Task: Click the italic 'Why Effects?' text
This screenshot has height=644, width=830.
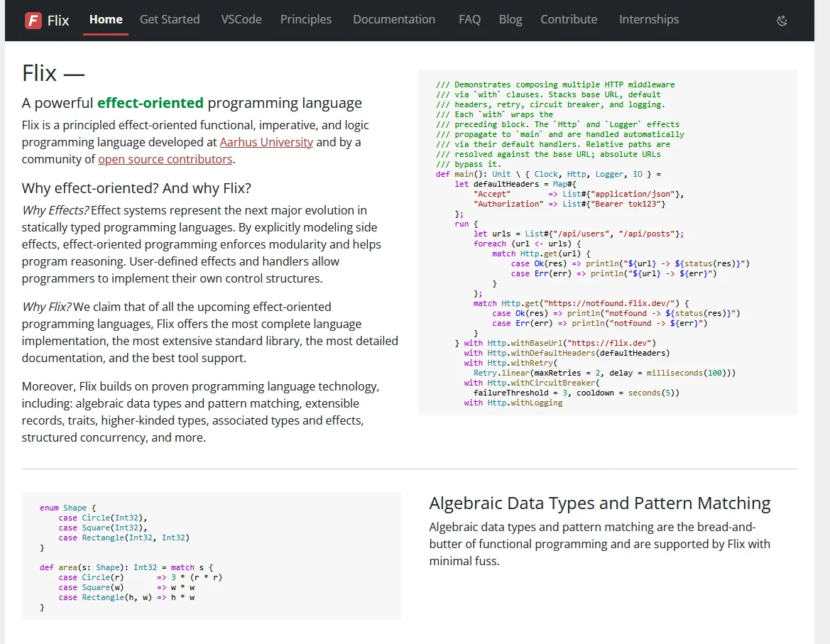Action: click(x=55, y=211)
